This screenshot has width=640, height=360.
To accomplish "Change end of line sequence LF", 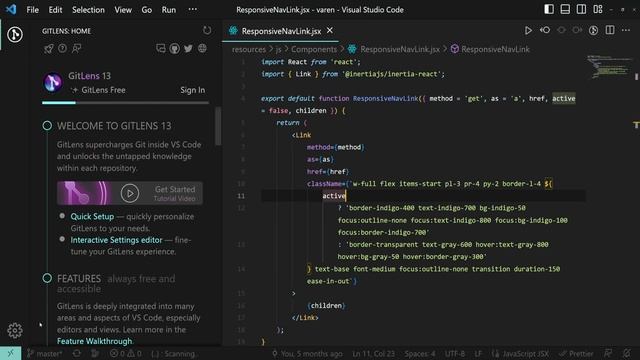I will pyautogui.click(x=478, y=353).
